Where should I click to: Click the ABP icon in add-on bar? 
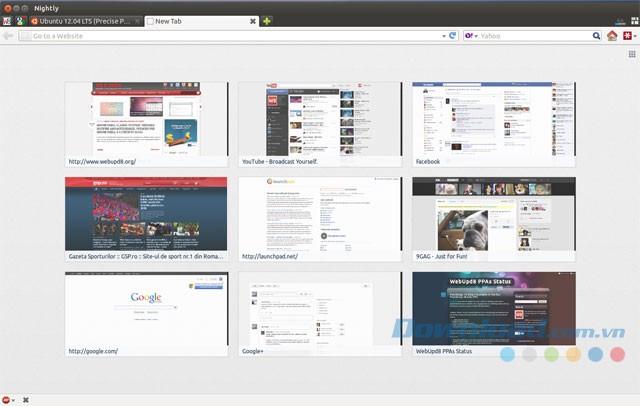(x=7, y=399)
